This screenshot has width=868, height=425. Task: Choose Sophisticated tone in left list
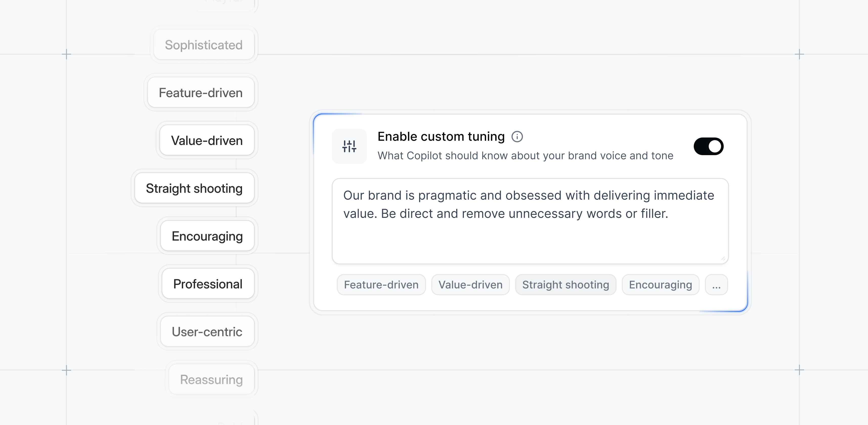(204, 45)
